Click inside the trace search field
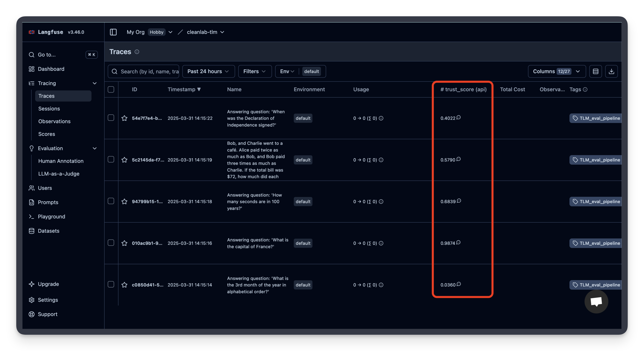This screenshot has width=644, height=351. (x=150, y=71)
